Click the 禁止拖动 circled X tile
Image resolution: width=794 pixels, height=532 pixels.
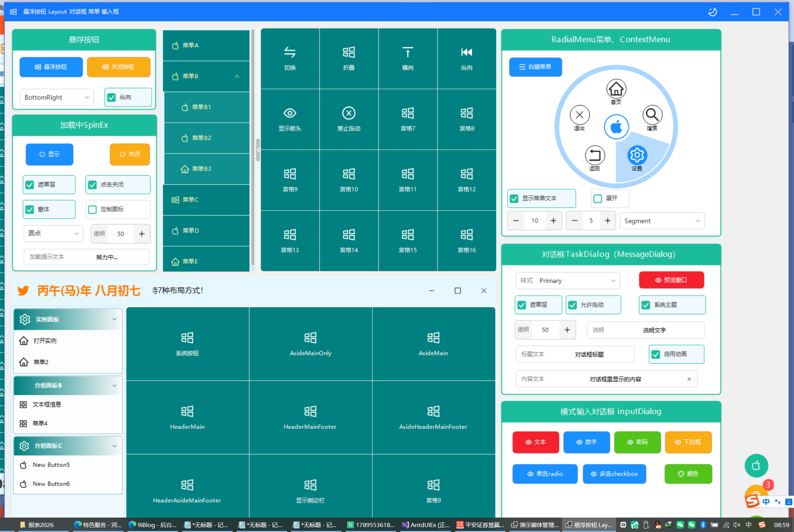pos(349,119)
